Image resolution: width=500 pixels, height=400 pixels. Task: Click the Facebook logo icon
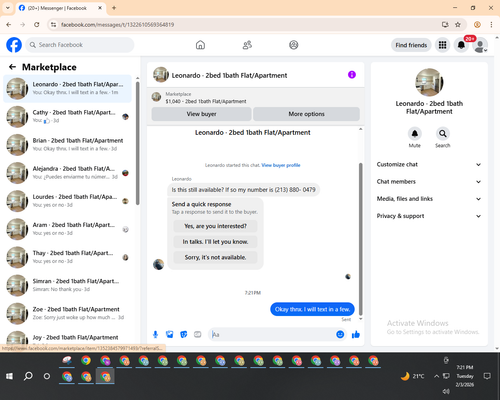click(x=14, y=45)
